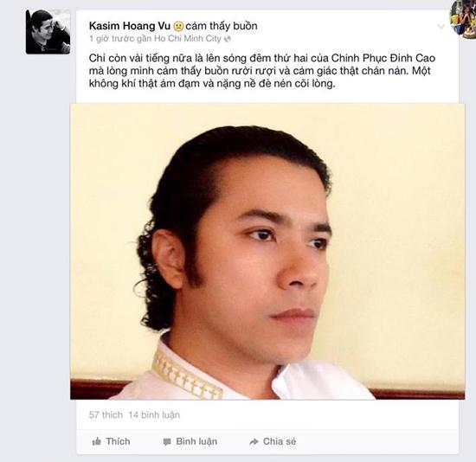View the 14 bình luận comments

point(154,415)
